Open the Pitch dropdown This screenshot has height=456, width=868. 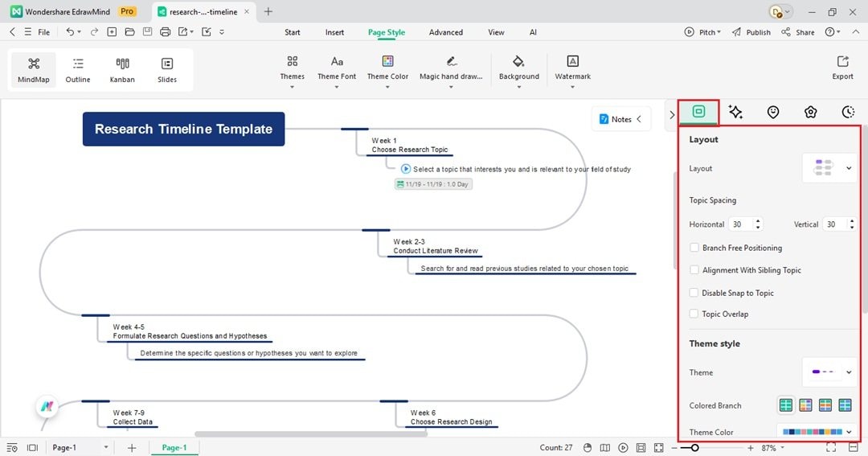(702, 32)
